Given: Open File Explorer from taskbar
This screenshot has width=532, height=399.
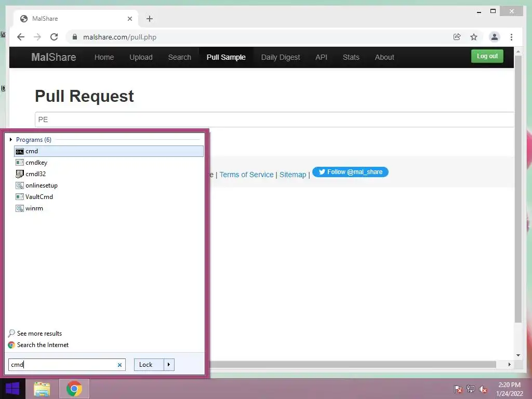Looking at the screenshot, I should [x=42, y=389].
